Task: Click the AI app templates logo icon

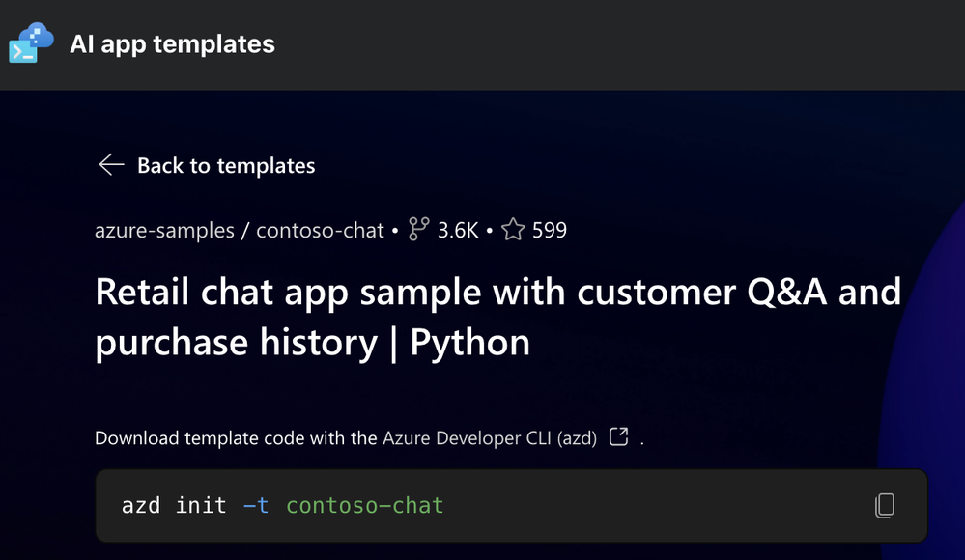Action: (31, 43)
